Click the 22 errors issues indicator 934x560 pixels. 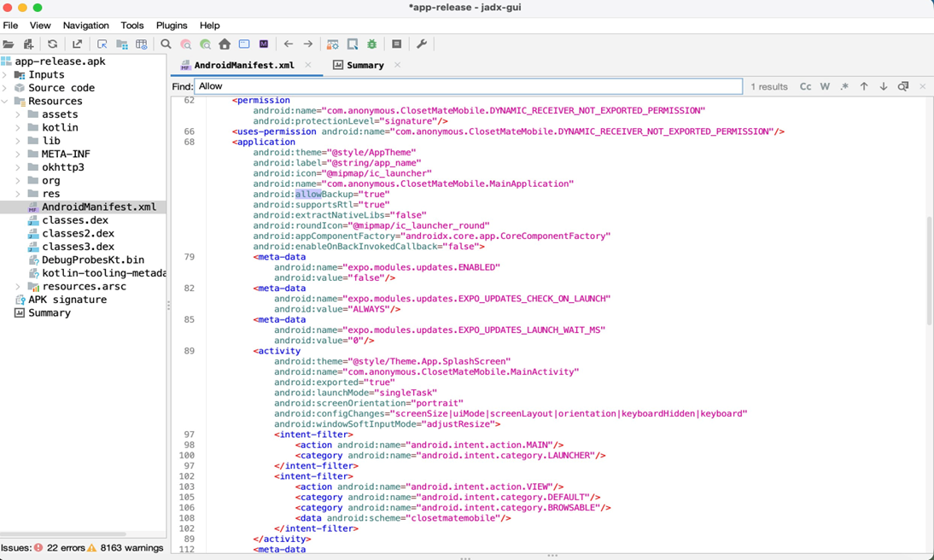pyautogui.click(x=60, y=547)
